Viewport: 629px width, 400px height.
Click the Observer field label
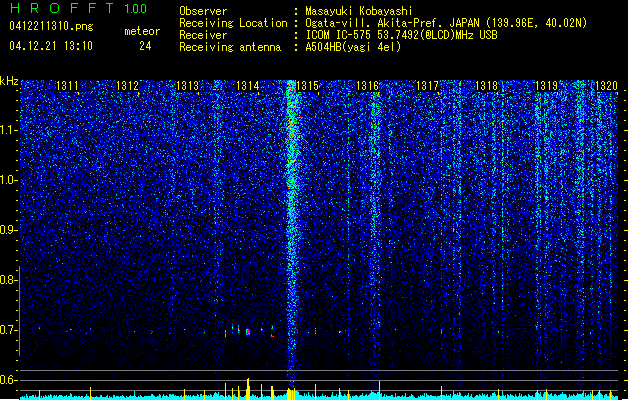[203, 11]
